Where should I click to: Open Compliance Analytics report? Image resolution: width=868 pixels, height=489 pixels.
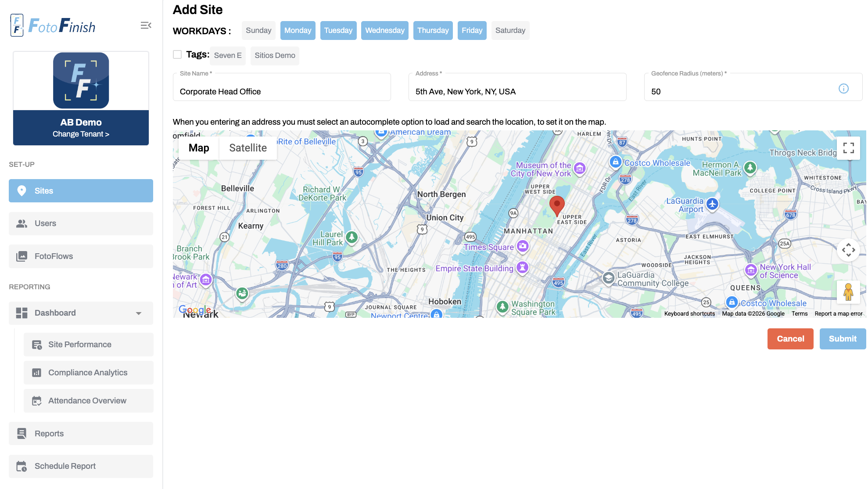pyautogui.click(x=88, y=373)
